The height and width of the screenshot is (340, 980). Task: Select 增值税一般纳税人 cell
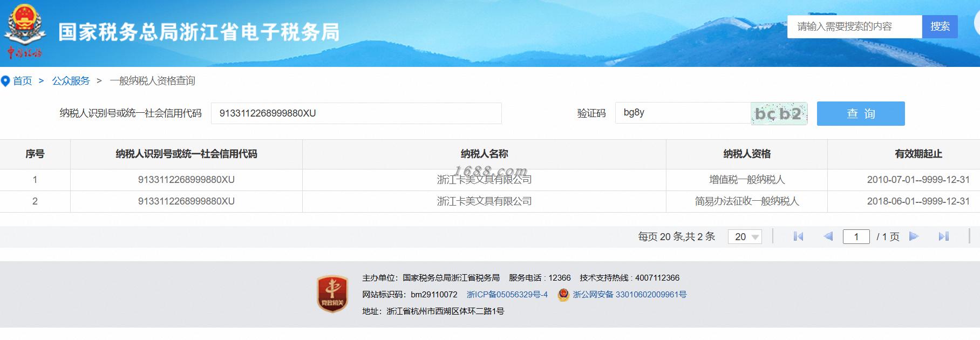pyautogui.click(x=747, y=180)
